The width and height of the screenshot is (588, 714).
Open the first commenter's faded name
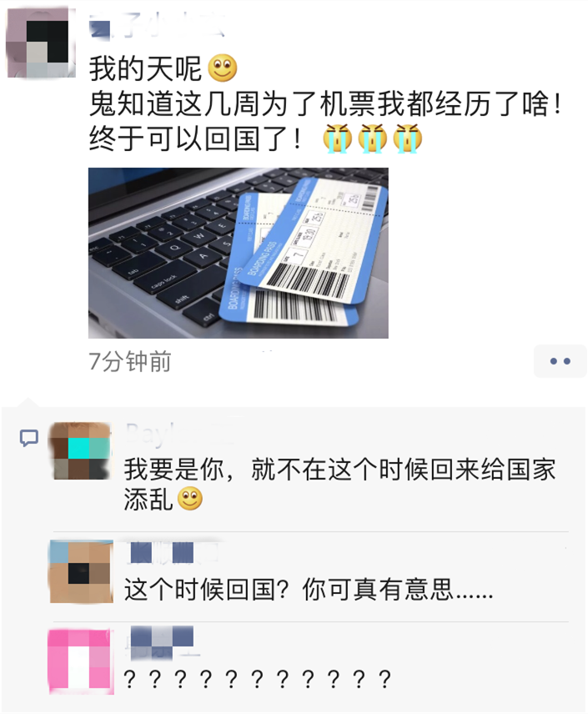180,433
